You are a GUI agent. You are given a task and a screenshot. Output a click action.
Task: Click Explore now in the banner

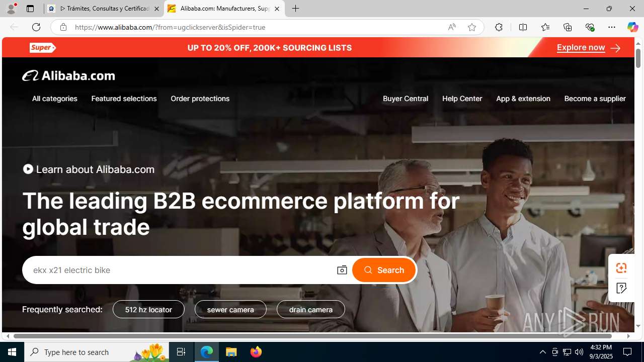[588, 48]
